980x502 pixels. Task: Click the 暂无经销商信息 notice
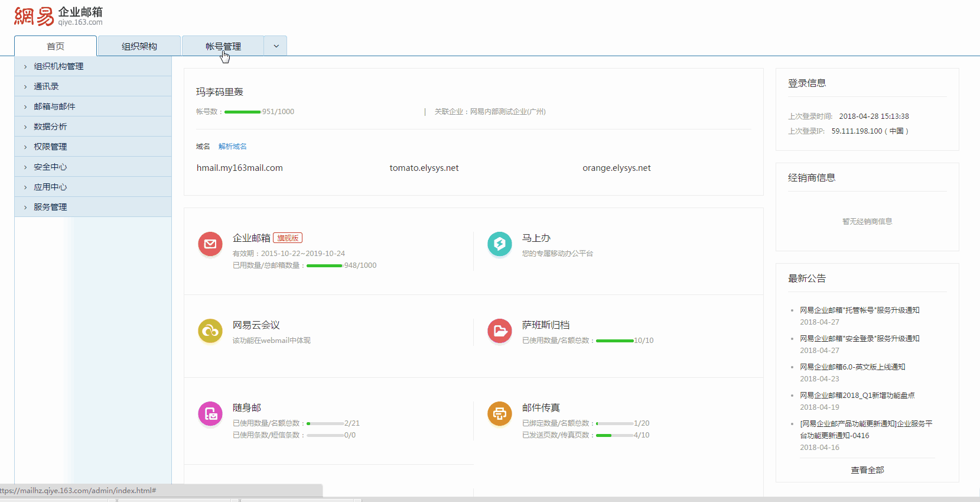[867, 222]
